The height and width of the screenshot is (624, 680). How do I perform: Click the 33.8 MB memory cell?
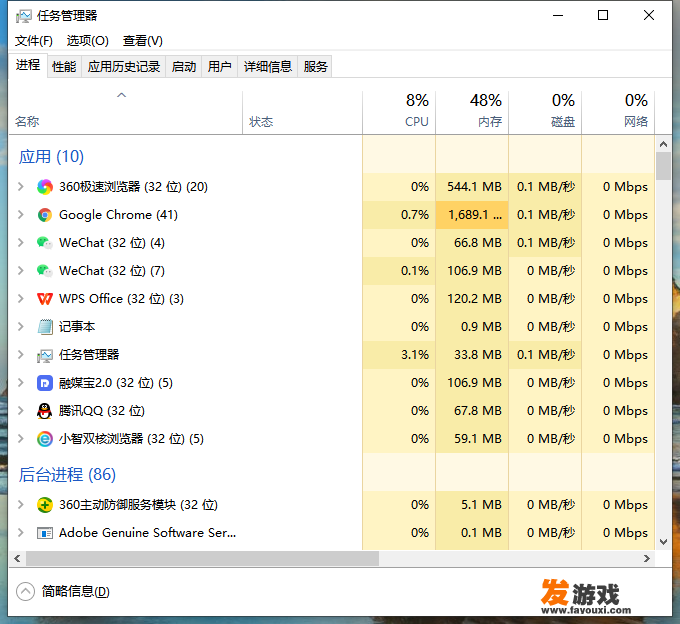point(472,355)
